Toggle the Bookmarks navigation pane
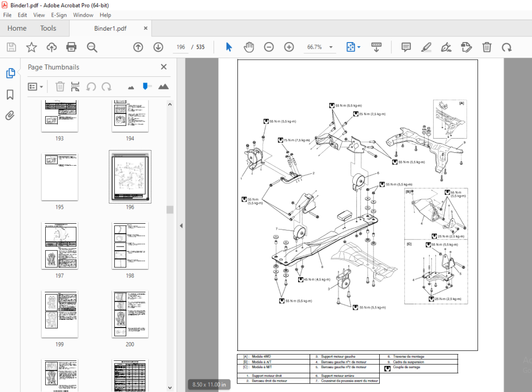This screenshot has height=392, width=532. coord(10,94)
